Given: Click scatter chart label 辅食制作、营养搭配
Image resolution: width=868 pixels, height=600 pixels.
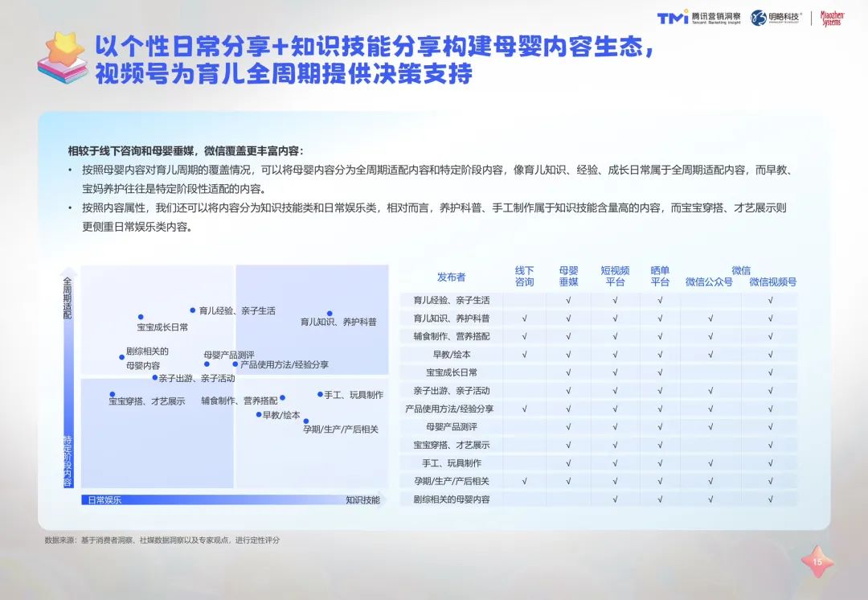Looking at the screenshot, I should (x=240, y=401).
